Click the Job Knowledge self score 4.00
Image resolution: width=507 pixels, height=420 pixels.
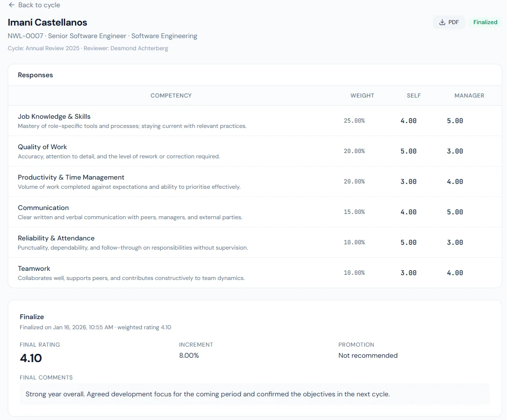coord(408,121)
